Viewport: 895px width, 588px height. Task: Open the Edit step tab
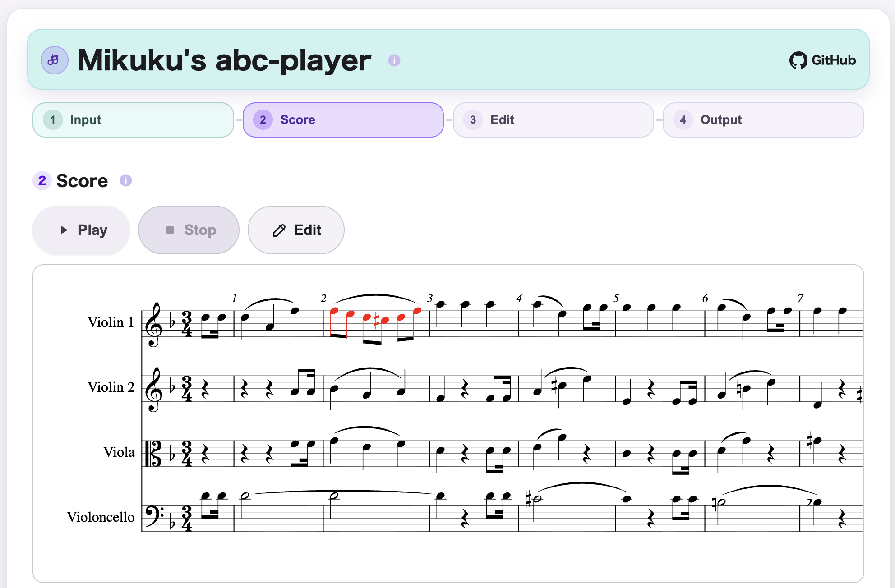tap(553, 119)
